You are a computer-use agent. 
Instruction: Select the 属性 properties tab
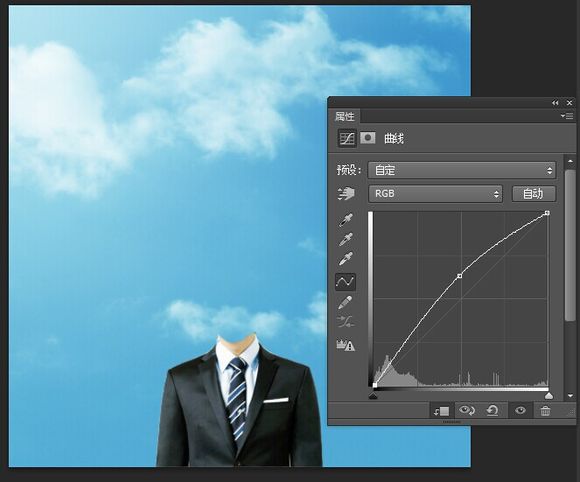[344, 117]
